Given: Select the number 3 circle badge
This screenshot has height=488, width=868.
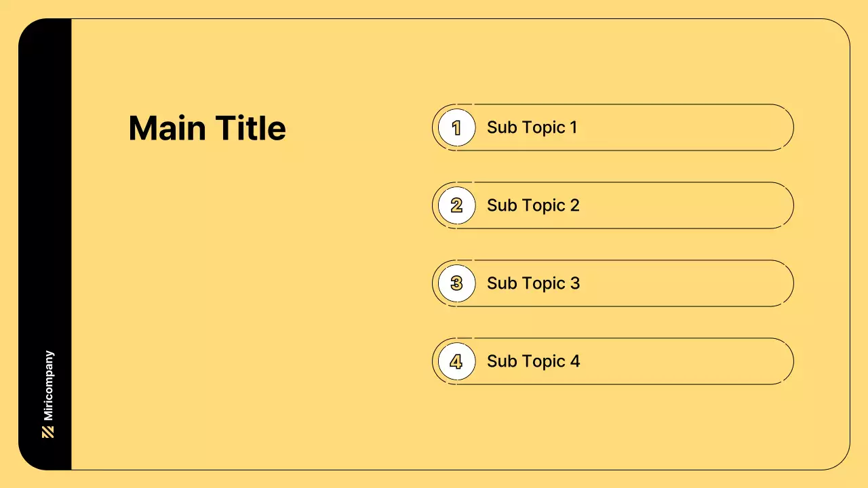Looking at the screenshot, I should pyautogui.click(x=456, y=283).
